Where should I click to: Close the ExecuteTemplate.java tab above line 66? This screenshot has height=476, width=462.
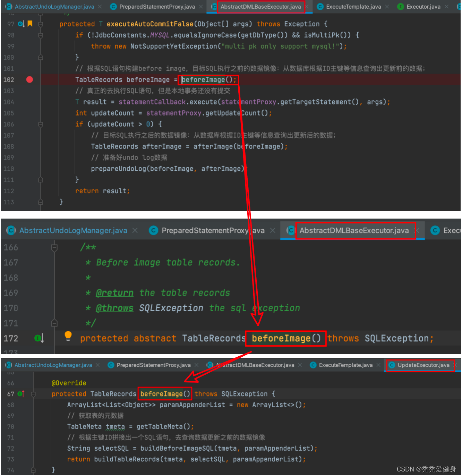[x=378, y=365]
